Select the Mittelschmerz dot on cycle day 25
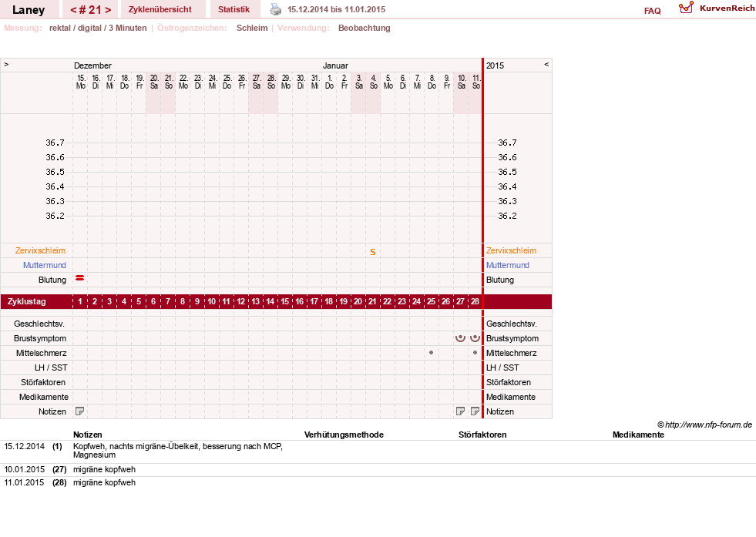The height and width of the screenshot is (537, 756). (431, 352)
